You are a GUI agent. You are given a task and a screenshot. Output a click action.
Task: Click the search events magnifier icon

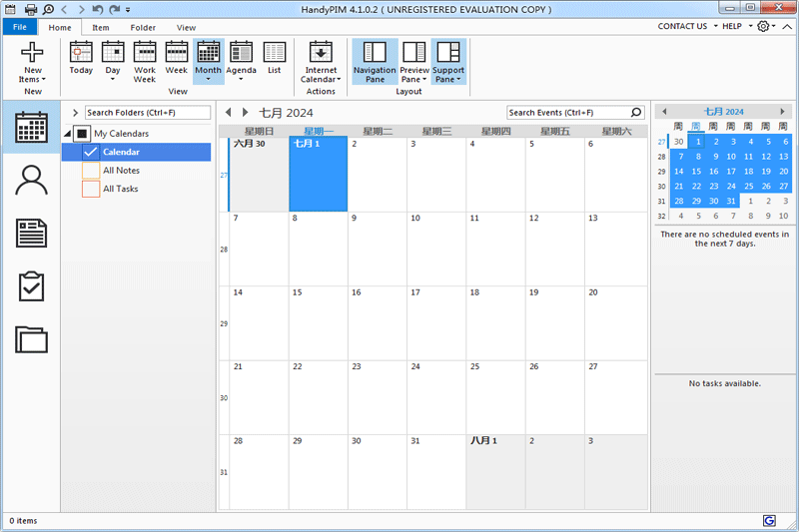(x=636, y=113)
